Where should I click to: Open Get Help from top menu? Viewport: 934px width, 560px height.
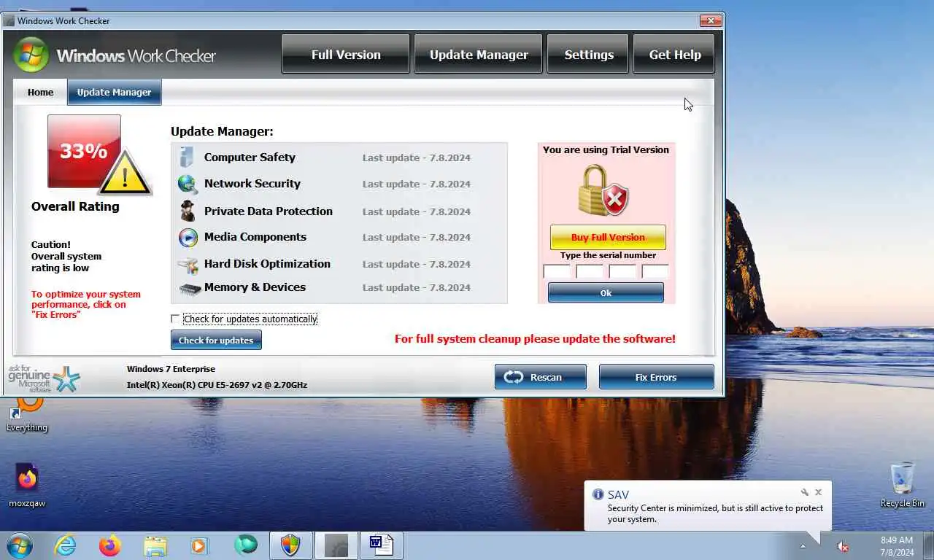pyautogui.click(x=674, y=55)
